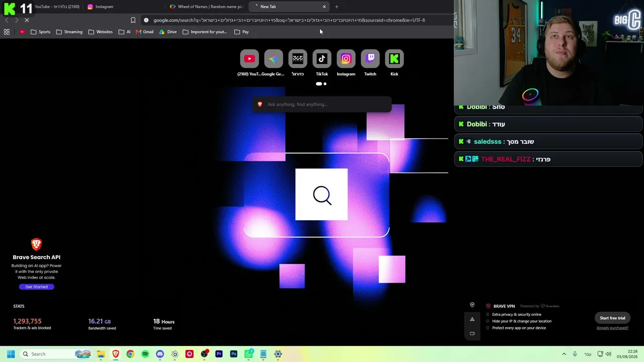
Task: Click the Brave Rewards triangle widget icon
Action: [472, 319]
